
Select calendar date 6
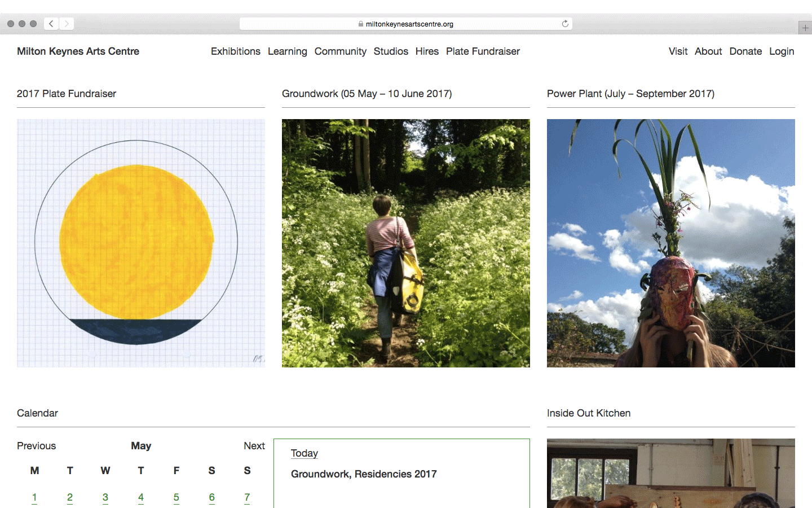[x=212, y=497]
